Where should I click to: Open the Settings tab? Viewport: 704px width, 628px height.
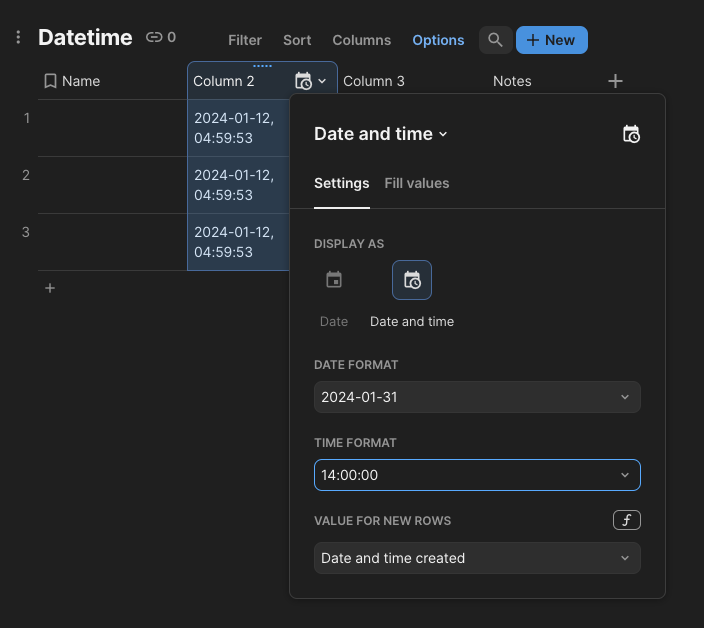click(x=342, y=183)
